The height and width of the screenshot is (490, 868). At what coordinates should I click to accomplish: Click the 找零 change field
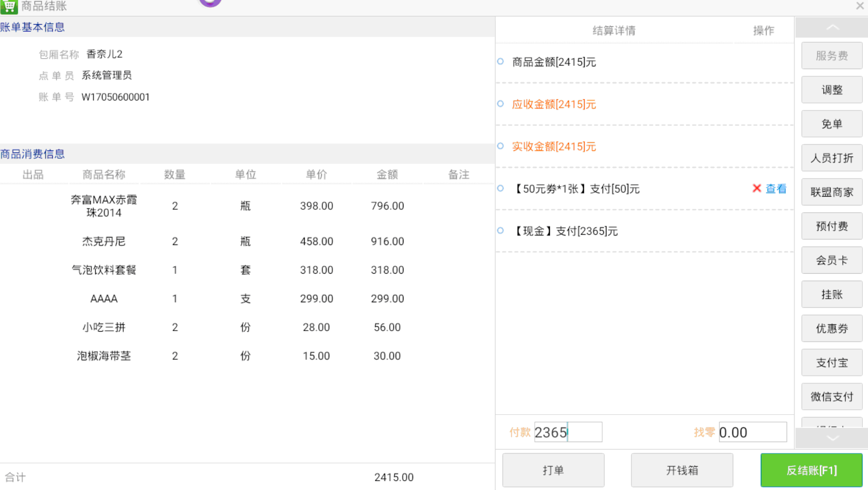point(753,432)
